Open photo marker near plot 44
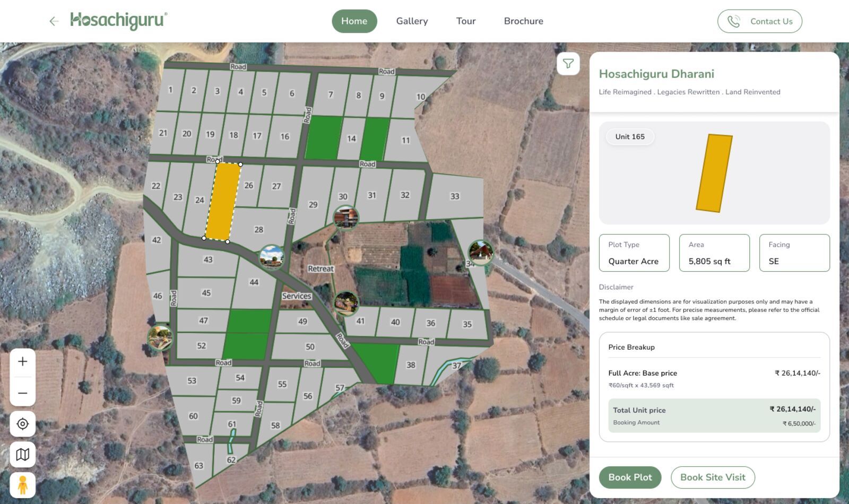849x504 pixels. click(x=272, y=258)
